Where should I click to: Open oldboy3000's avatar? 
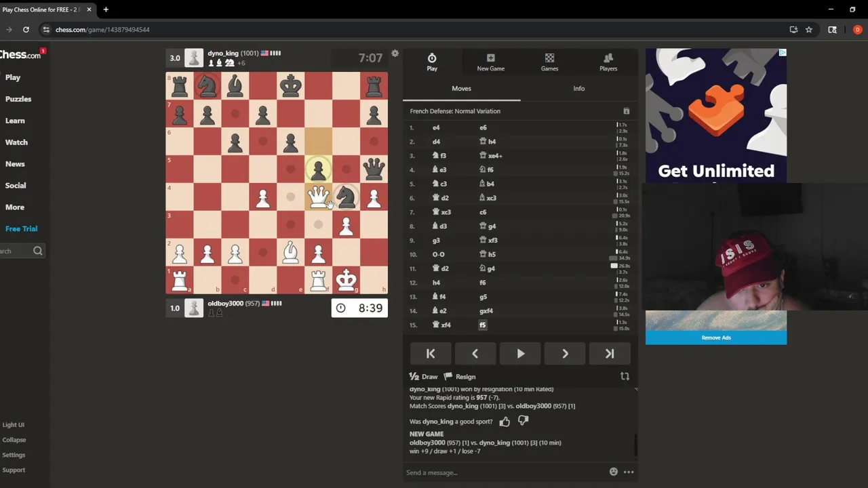194,308
